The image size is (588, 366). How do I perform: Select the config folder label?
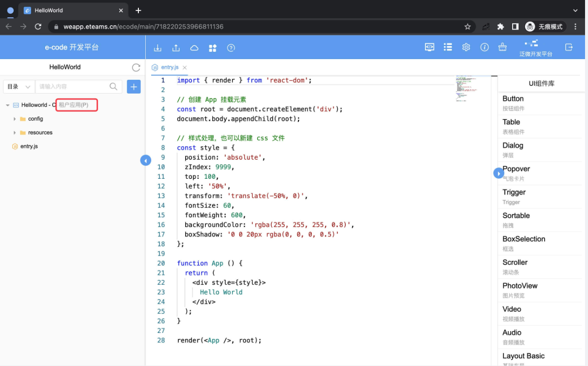(x=35, y=119)
